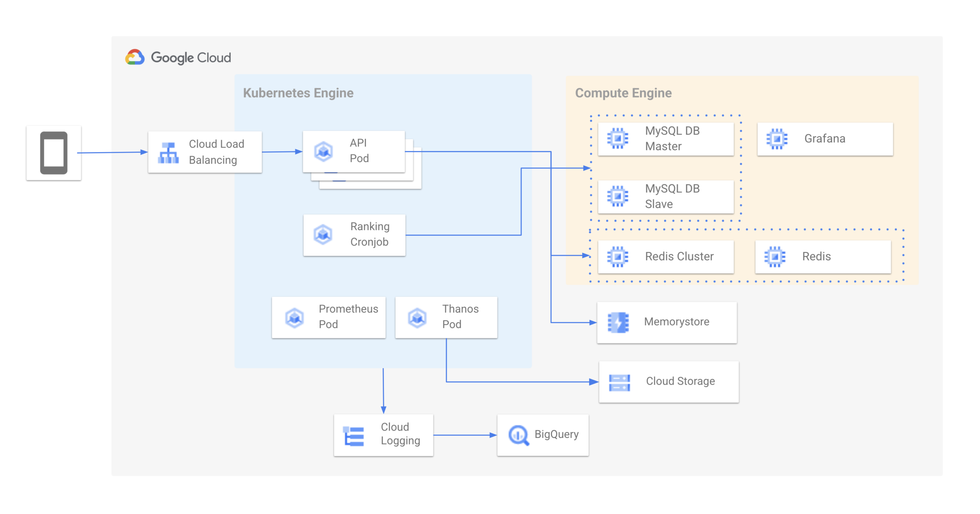Image resolution: width=980 pixels, height=514 pixels.
Task: Select the Thanos Pod hexagon icon
Action: coord(417,317)
